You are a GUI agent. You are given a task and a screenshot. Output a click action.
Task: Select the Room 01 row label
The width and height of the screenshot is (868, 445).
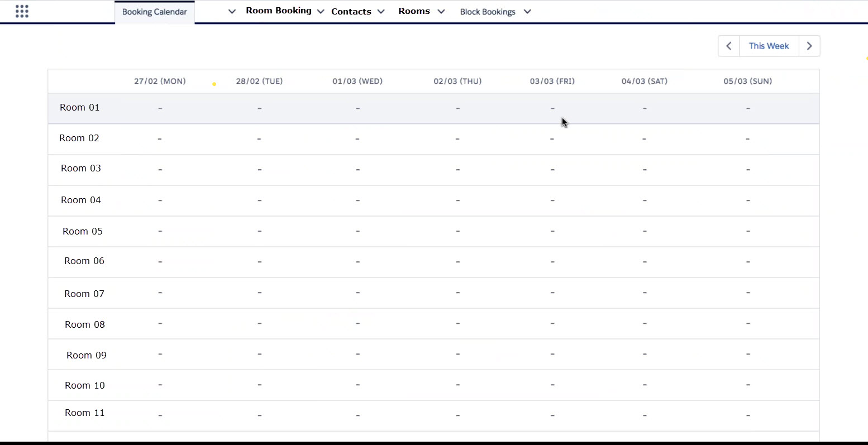tap(80, 107)
